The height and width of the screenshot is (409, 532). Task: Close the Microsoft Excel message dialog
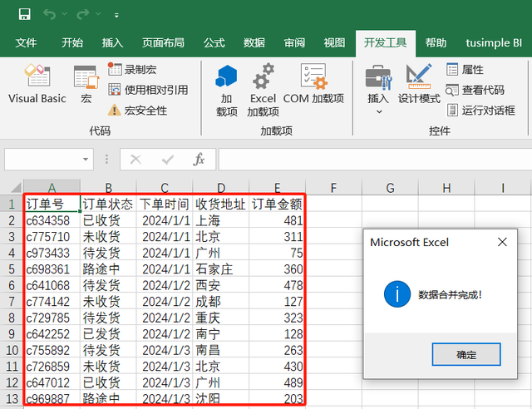click(502, 242)
